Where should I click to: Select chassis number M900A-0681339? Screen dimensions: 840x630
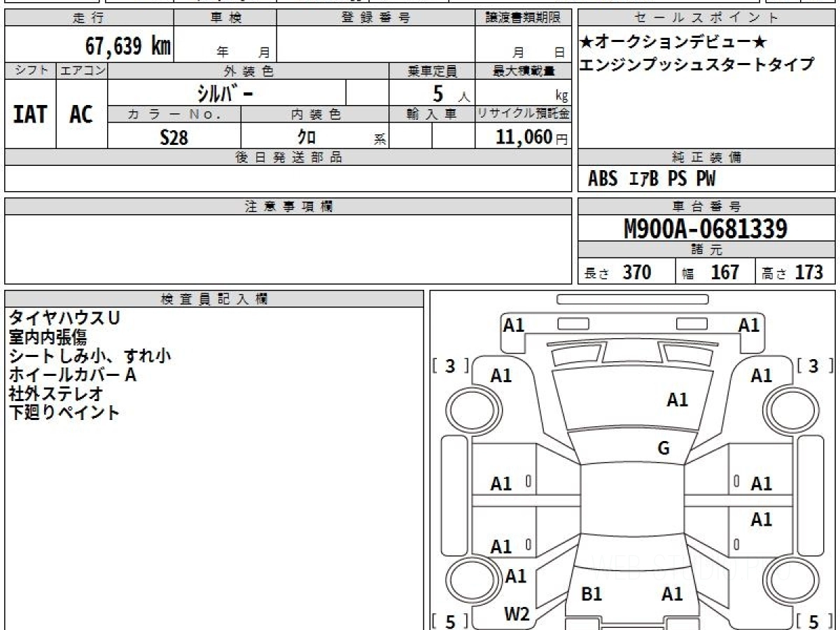[706, 229]
